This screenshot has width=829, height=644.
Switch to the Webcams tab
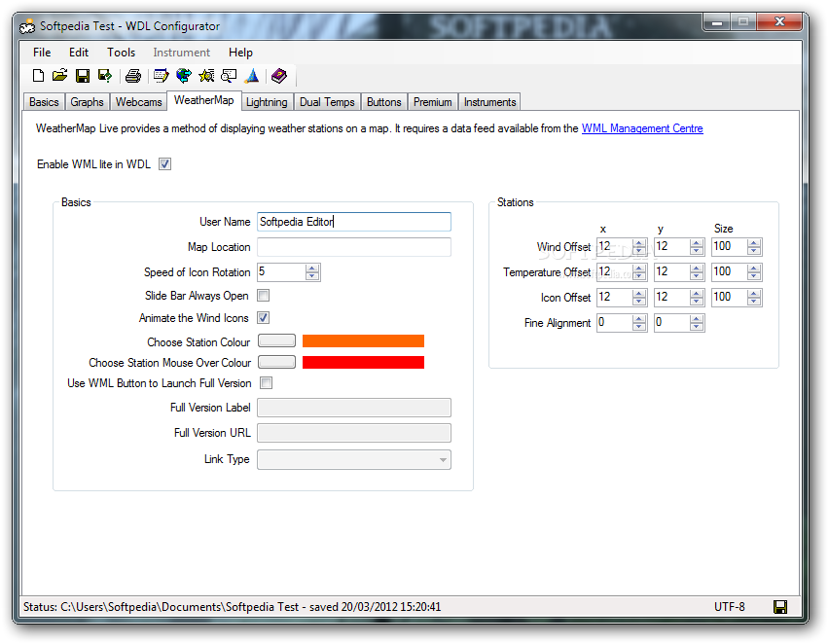click(x=138, y=102)
